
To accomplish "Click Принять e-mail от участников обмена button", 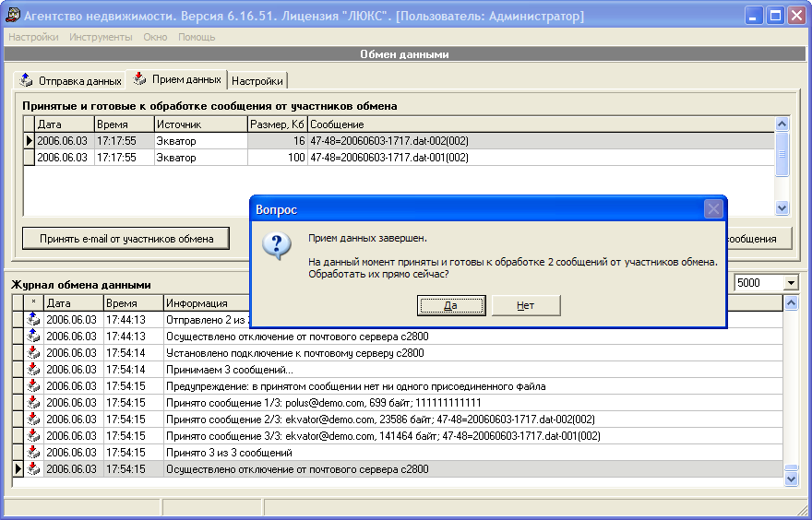I will [125, 239].
